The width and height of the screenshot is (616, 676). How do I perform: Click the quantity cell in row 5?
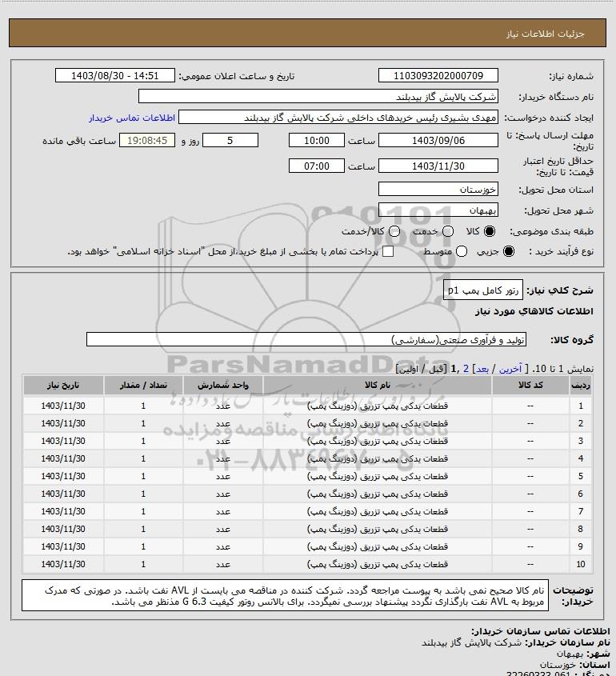point(143,476)
